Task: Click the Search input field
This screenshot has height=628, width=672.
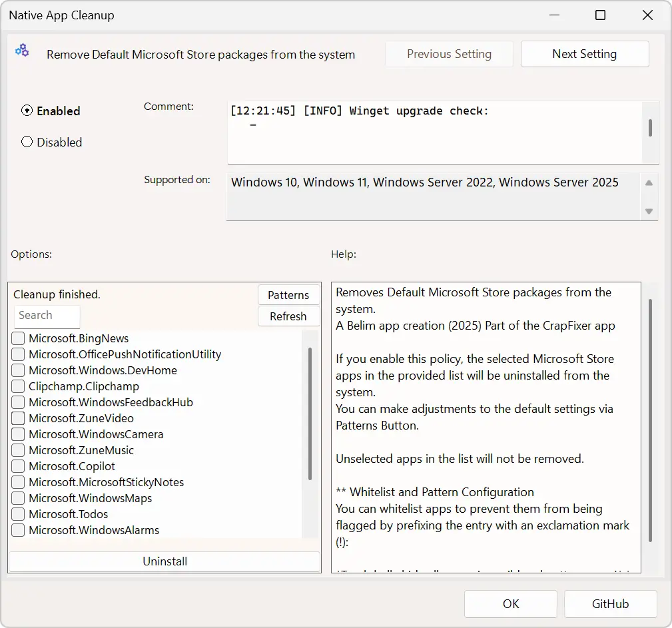Action: click(x=47, y=316)
